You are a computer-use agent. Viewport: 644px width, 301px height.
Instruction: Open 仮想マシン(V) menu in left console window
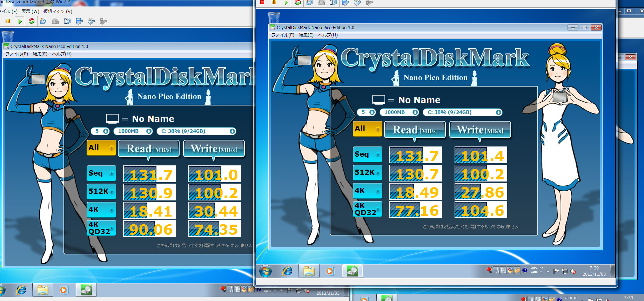58,12
